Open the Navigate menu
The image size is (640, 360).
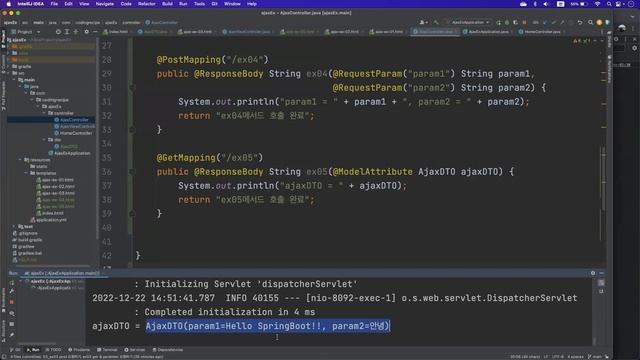104,4
